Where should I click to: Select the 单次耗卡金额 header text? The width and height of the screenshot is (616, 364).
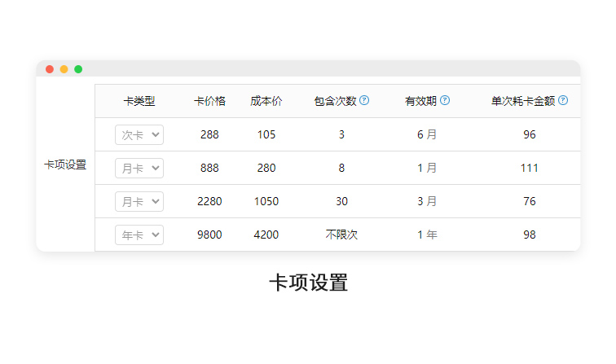[523, 101]
